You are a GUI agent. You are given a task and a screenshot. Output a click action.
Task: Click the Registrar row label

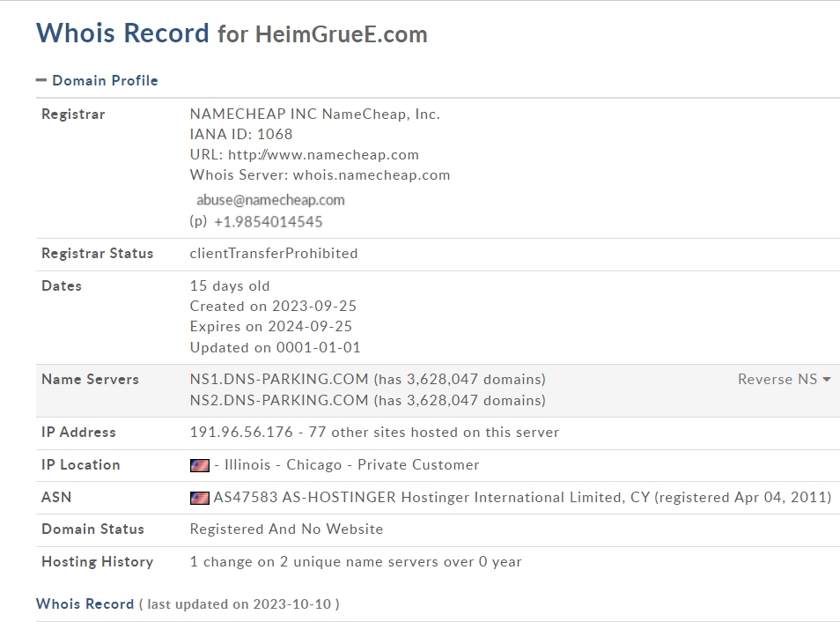(73, 115)
